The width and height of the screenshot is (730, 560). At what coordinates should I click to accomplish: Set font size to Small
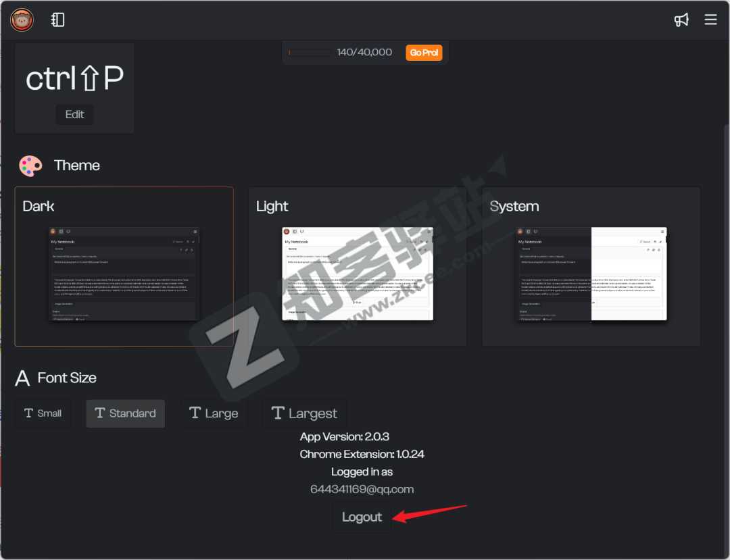point(43,413)
